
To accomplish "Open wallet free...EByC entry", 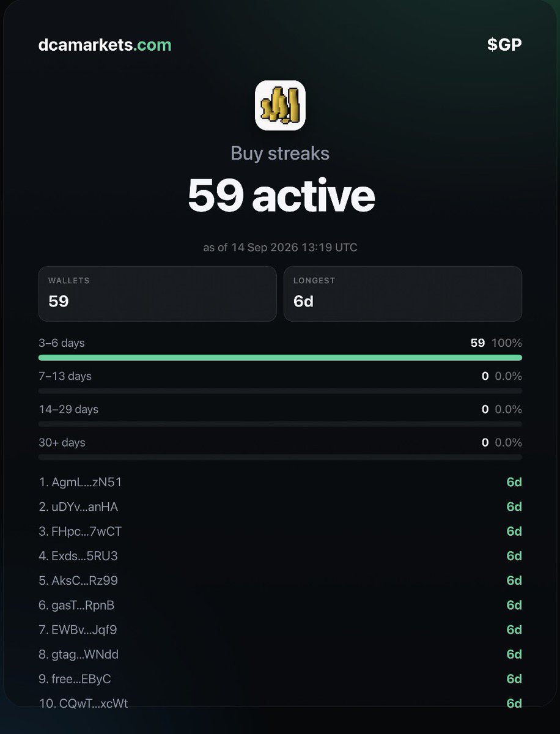I will pos(280,679).
